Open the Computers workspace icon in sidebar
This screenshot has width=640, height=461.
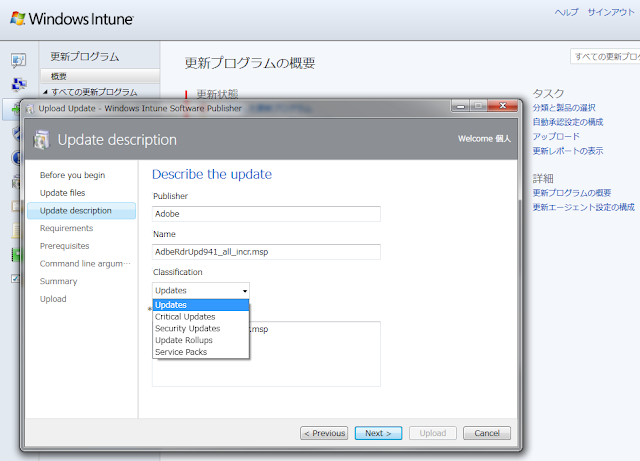(19, 85)
